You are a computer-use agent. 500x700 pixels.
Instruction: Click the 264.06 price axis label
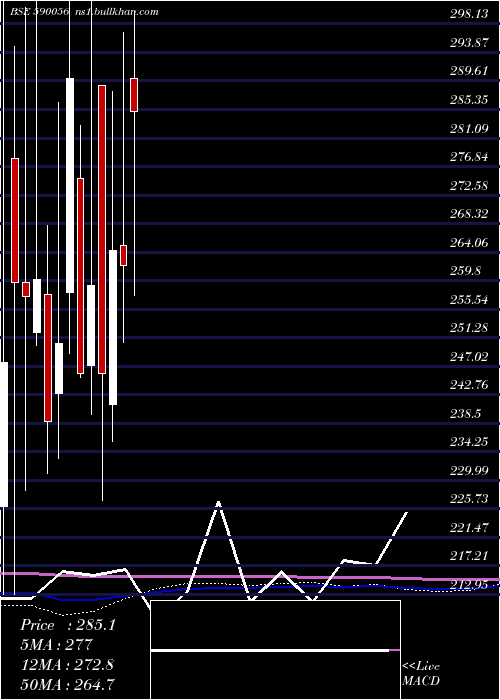[469, 242]
